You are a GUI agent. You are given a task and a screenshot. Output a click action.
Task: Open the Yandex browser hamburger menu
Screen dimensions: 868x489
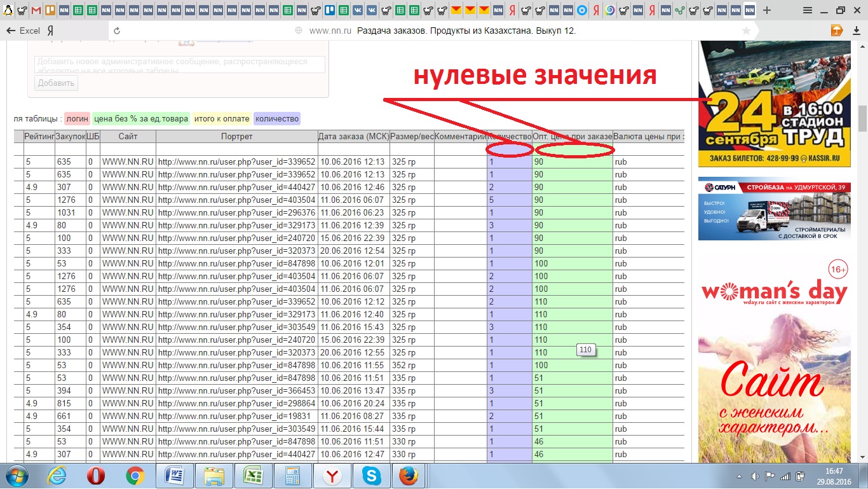pyautogui.click(x=807, y=10)
